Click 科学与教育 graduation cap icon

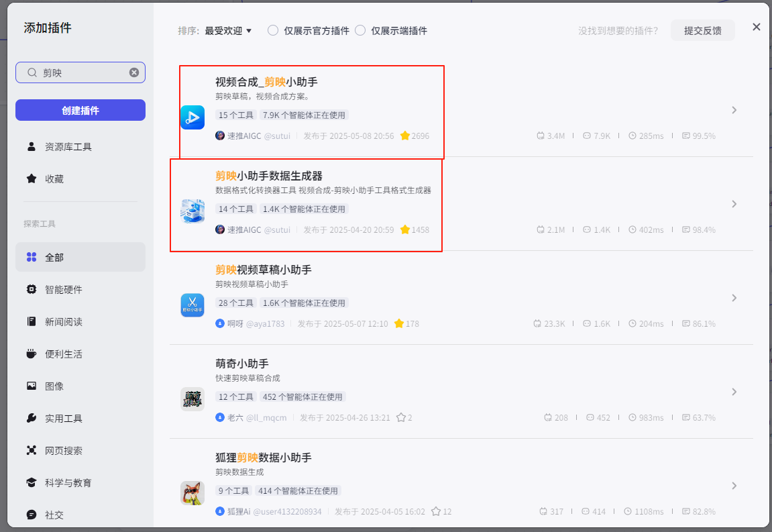tap(32, 482)
